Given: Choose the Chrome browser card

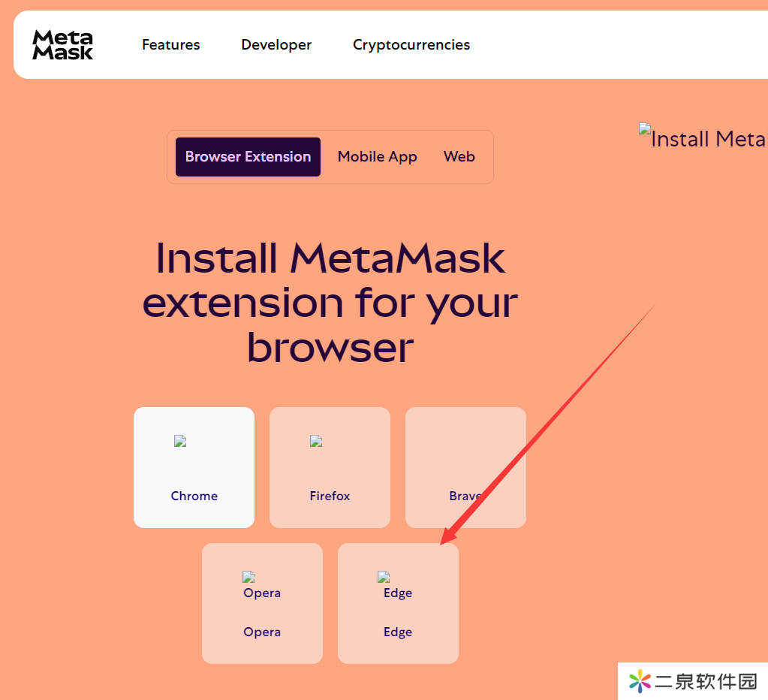Looking at the screenshot, I should click(194, 467).
